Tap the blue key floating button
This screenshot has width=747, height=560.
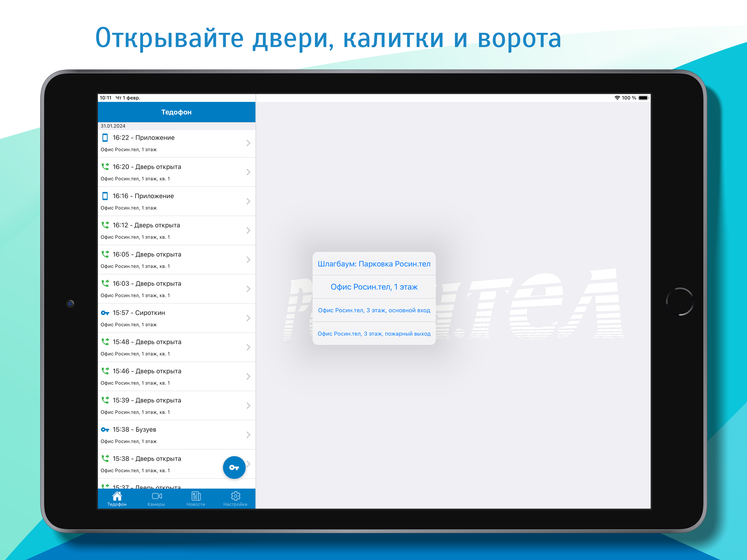pos(234,468)
